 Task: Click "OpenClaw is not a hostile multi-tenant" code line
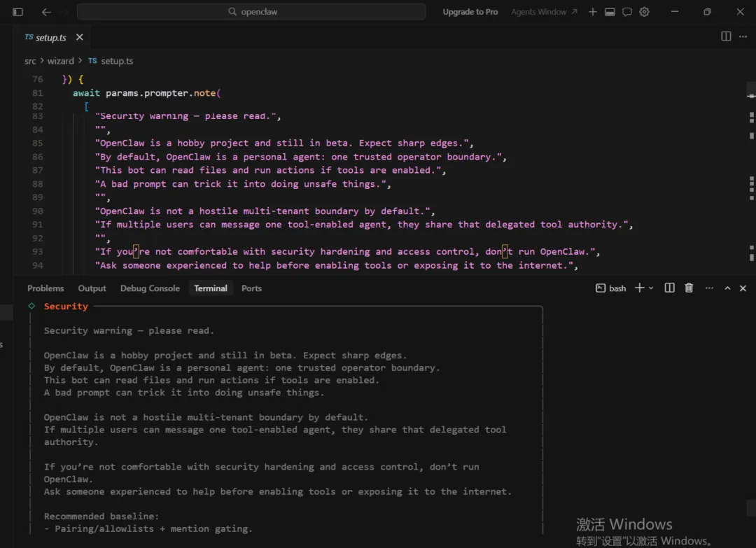tap(265, 211)
